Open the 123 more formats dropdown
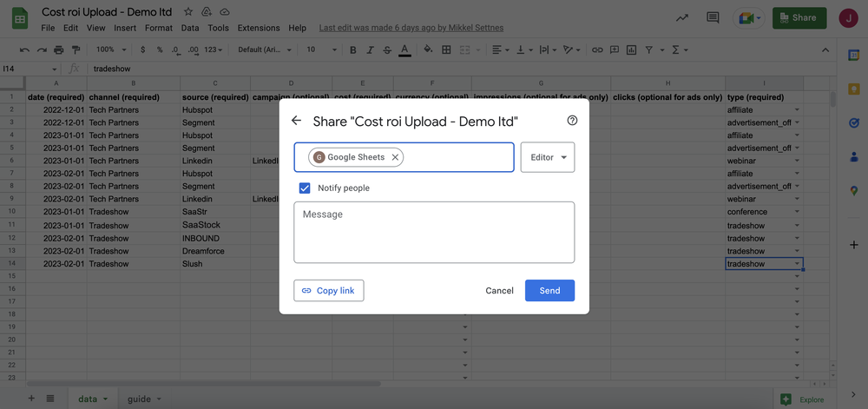The image size is (868, 409). point(214,49)
